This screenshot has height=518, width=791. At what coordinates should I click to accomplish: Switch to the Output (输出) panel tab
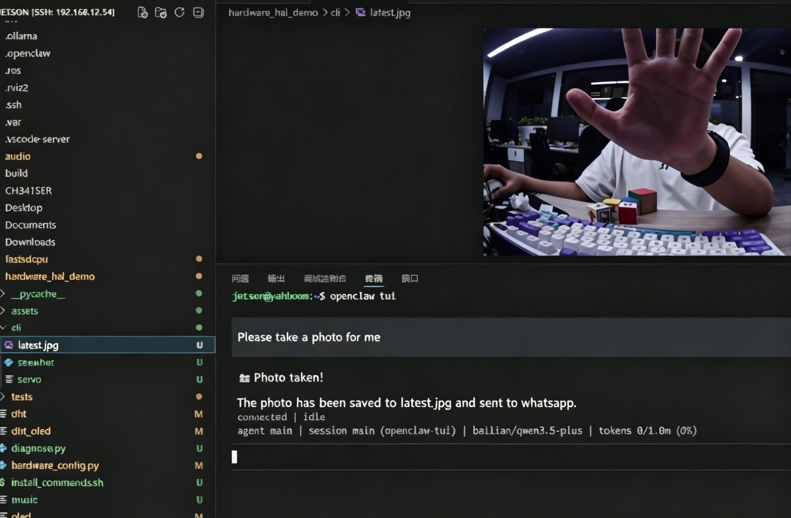point(276,278)
